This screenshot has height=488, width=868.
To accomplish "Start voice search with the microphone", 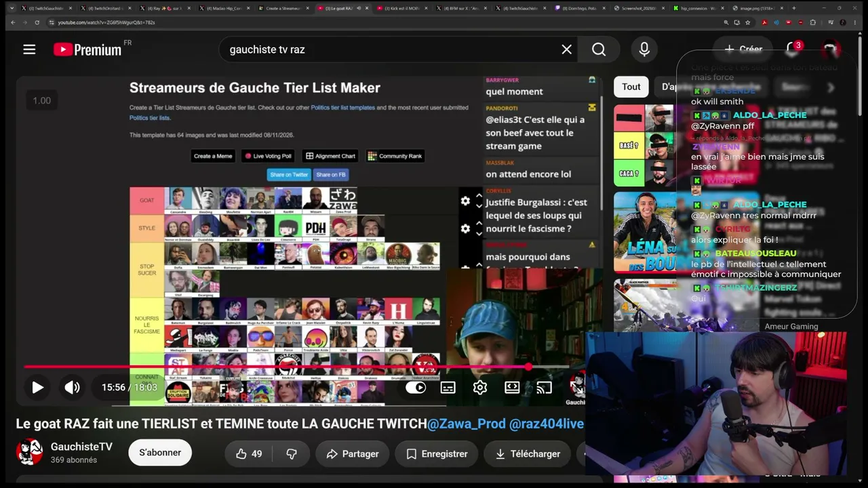I will pyautogui.click(x=644, y=49).
